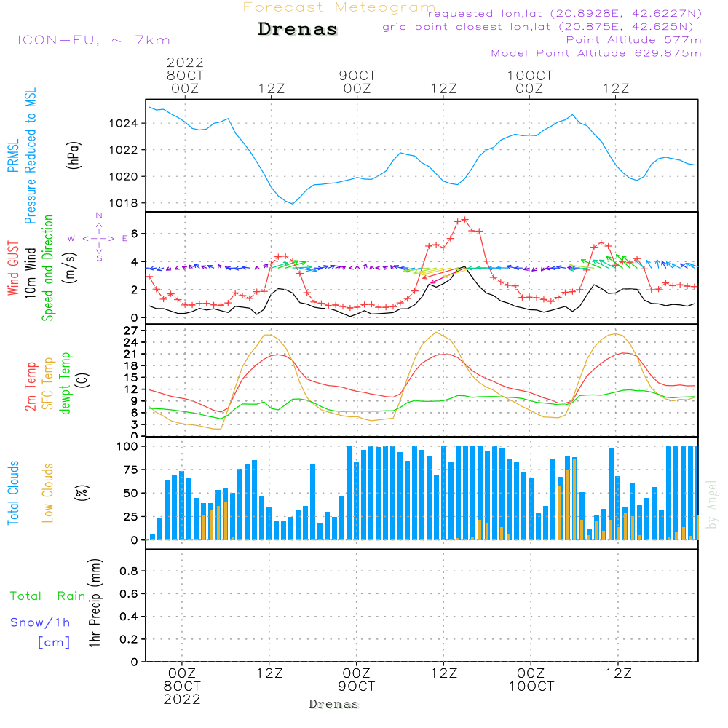The height and width of the screenshot is (728, 728).
Task: Click the orange SFC Temp legend label
Action: 49,384
